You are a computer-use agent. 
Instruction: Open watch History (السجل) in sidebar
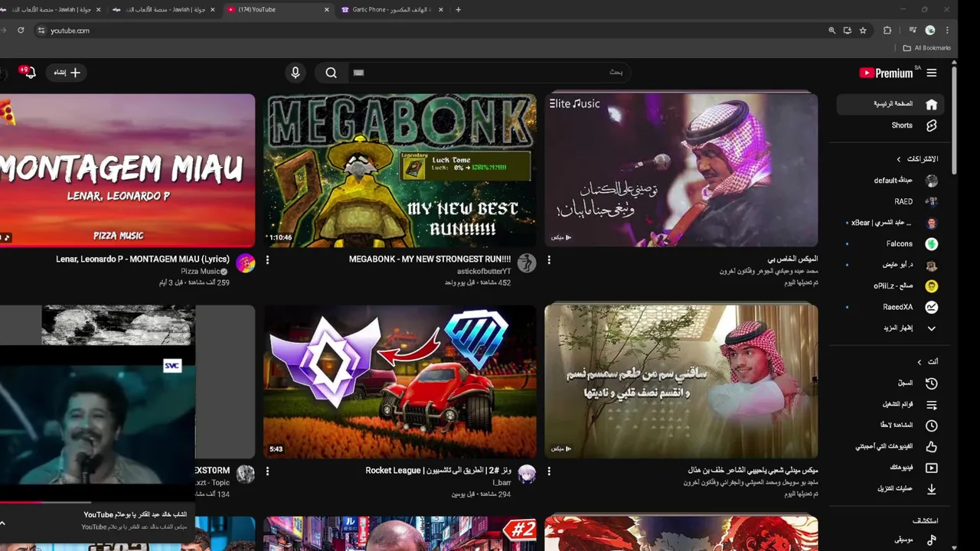(890, 383)
